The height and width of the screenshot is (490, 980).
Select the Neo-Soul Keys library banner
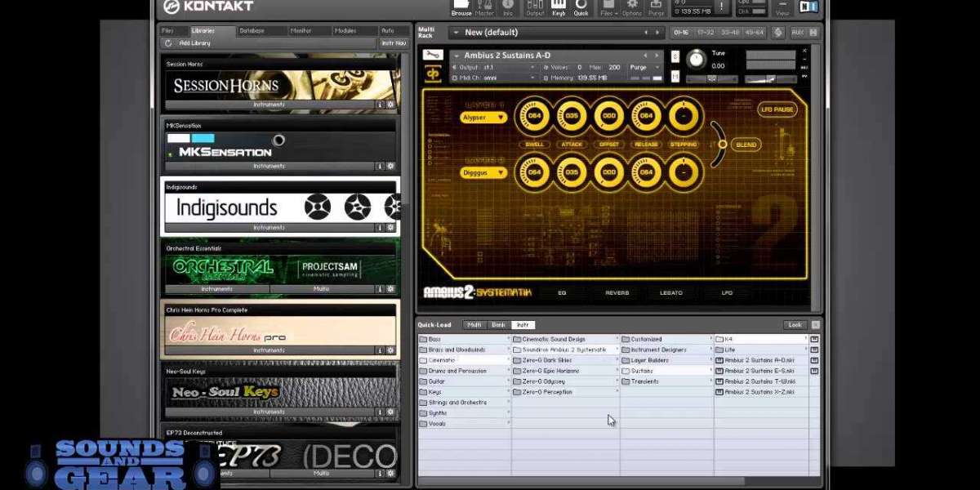tap(281, 392)
